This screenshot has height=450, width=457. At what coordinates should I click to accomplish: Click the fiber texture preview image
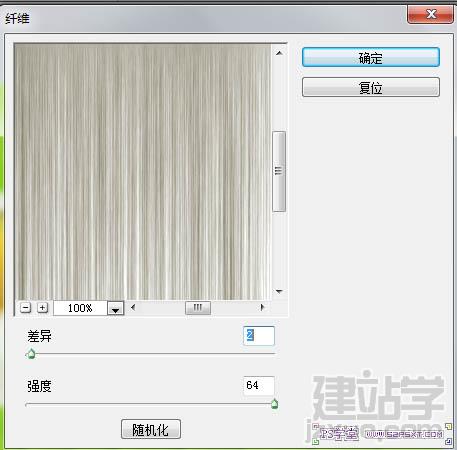point(143,172)
